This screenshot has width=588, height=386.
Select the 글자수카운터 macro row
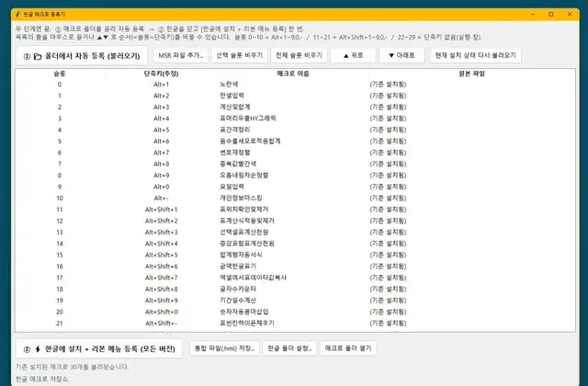pos(295,289)
